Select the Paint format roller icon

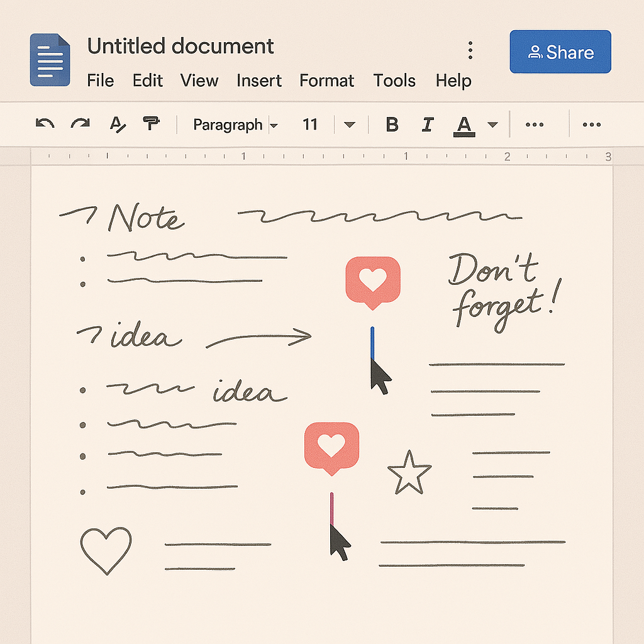click(x=151, y=125)
